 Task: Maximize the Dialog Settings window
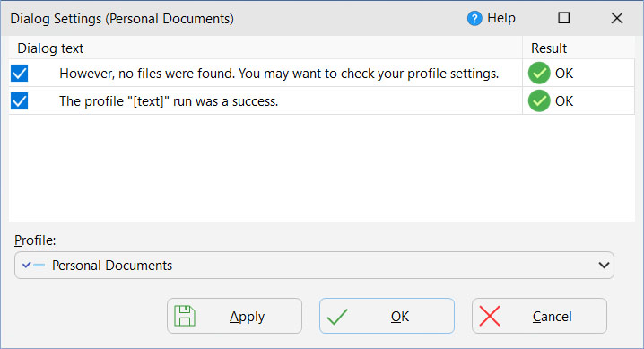tap(564, 18)
